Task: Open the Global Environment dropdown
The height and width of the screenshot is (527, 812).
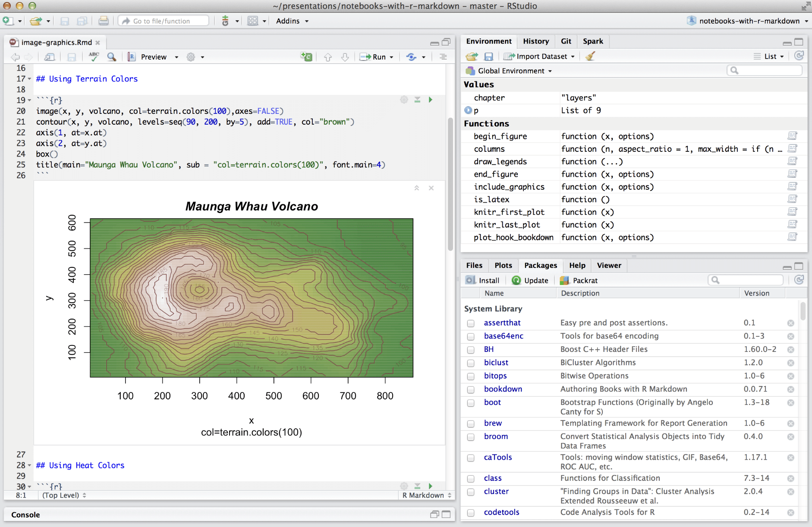Action: [x=509, y=71]
